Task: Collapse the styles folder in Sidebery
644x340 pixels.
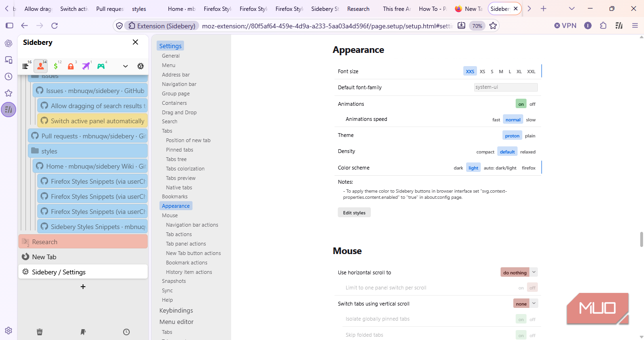Action: tap(34, 151)
